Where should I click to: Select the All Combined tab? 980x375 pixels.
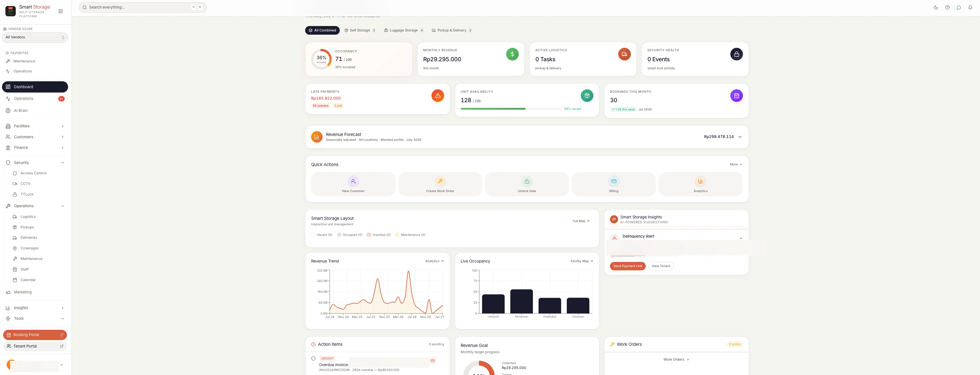tap(322, 30)
